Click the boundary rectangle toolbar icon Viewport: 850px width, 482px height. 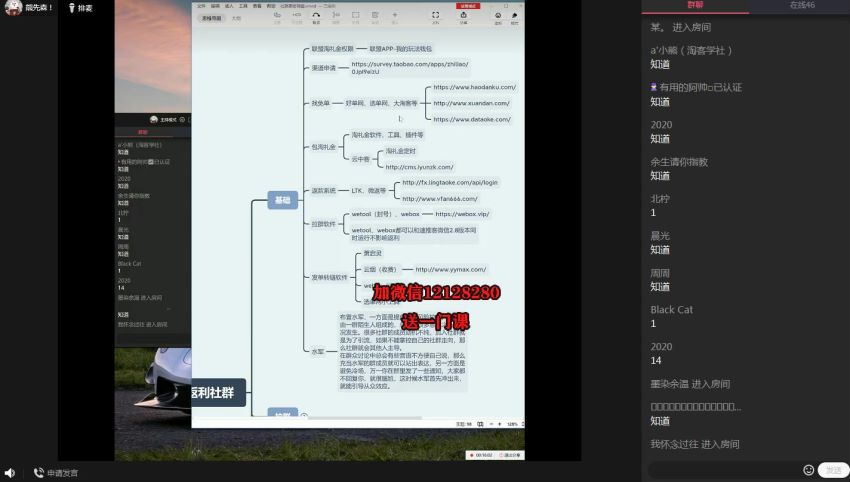point(356,17)
